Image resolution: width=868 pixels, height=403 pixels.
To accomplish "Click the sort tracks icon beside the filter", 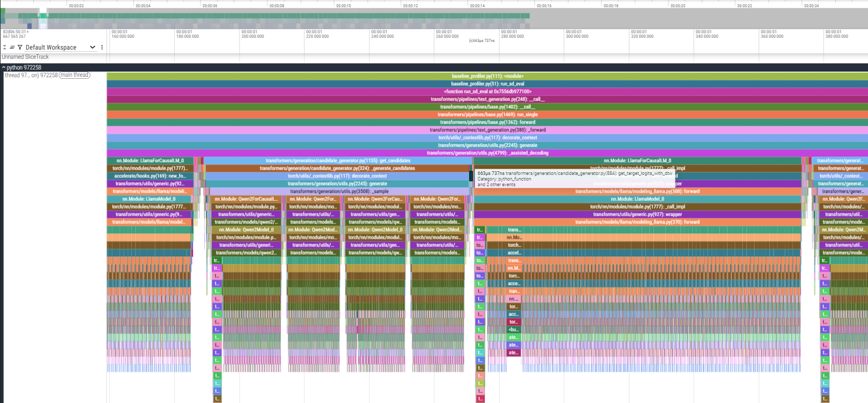I will tap(12, 47).
